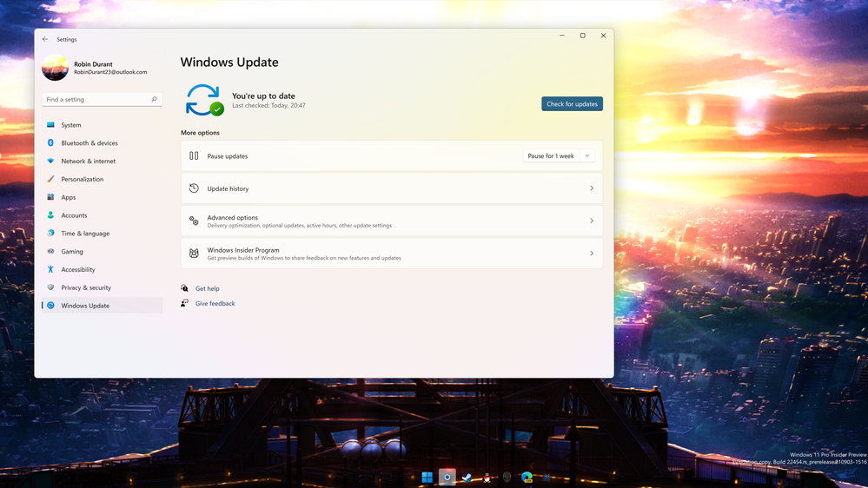
Task: Click the back arrow in Settings
Action: coord(45,39)
